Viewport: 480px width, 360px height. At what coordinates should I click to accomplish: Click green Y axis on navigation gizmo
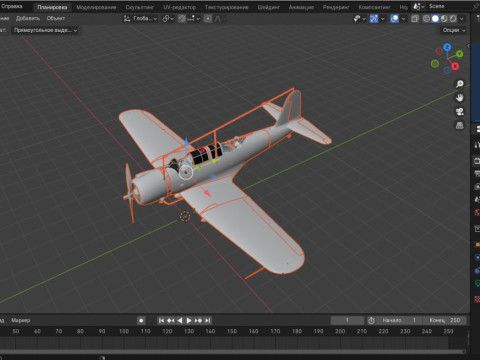click(x=460, y=54)
